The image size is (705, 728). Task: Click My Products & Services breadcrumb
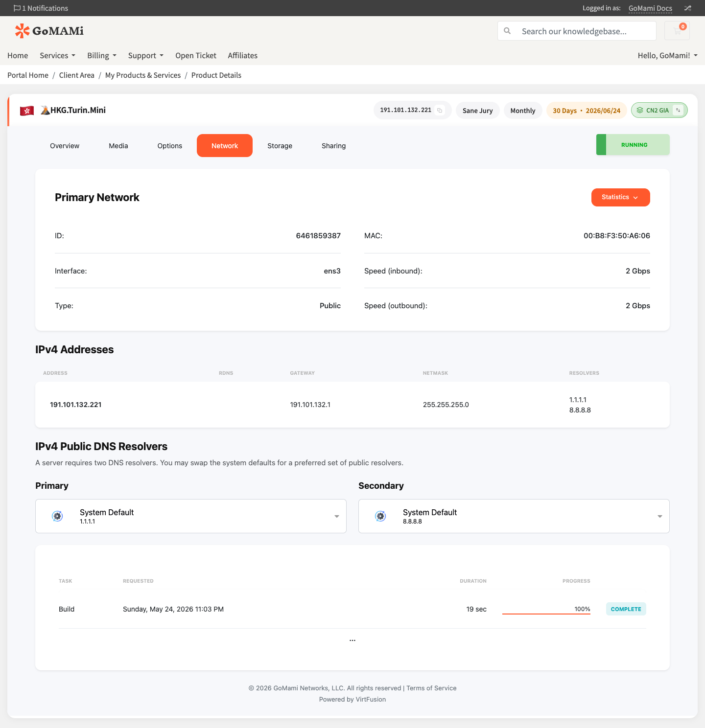143,75
